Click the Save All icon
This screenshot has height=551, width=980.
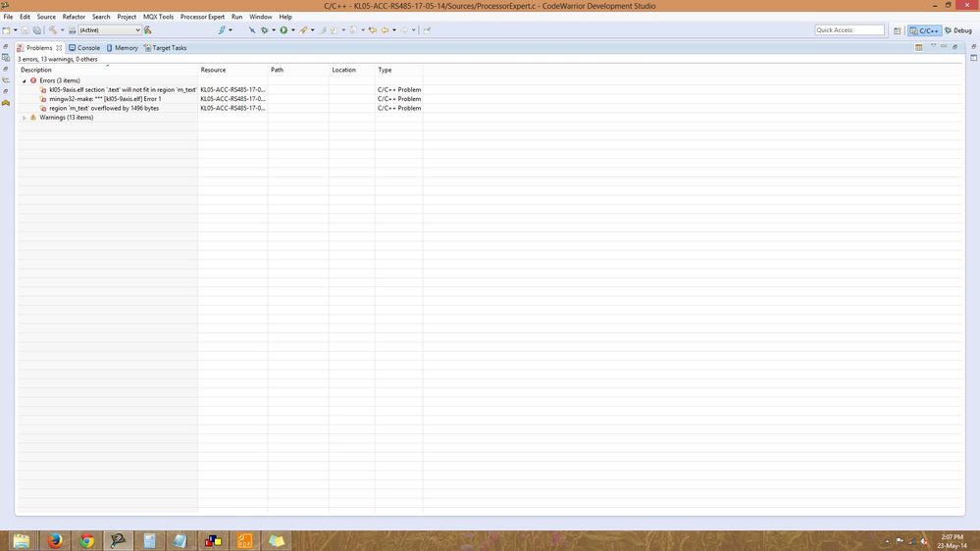(x=37, y=30)
